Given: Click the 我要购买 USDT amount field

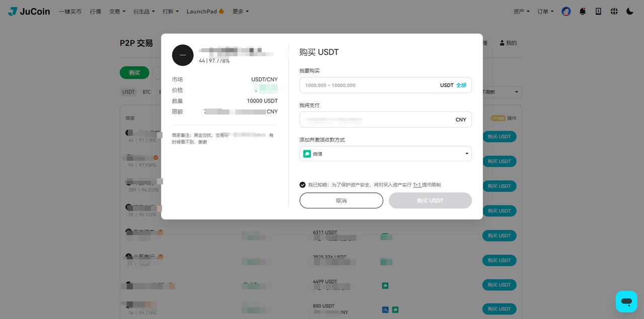Looking at the screenshot, I should [385, 85].
